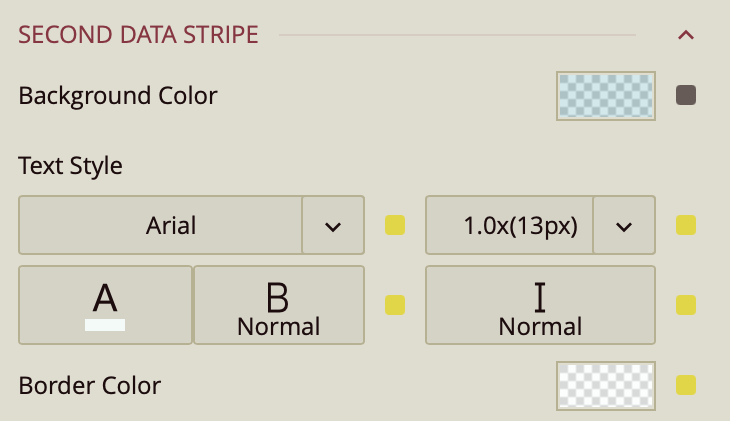The width and height of the screenshot is (730, 421).
Task: Click the Text Style label
Action: (x=71, y=166)
